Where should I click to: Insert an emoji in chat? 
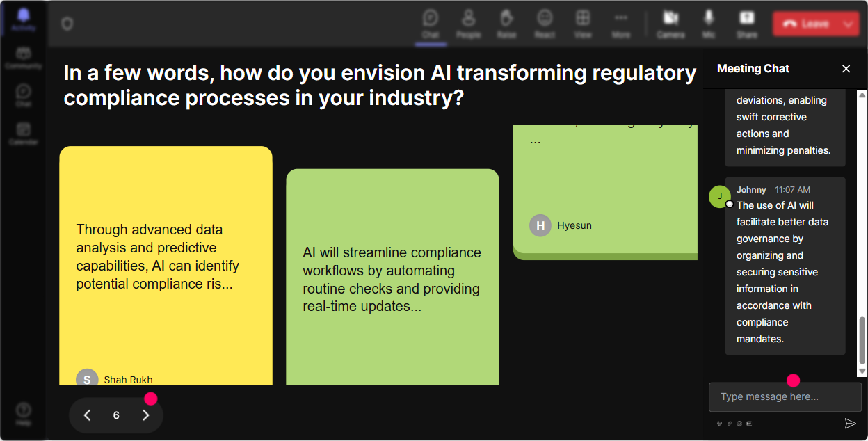click(x=739, y=423)
